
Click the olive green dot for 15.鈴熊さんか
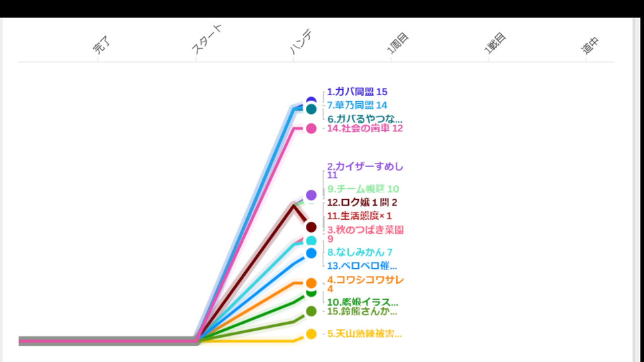tap(311, 311)
